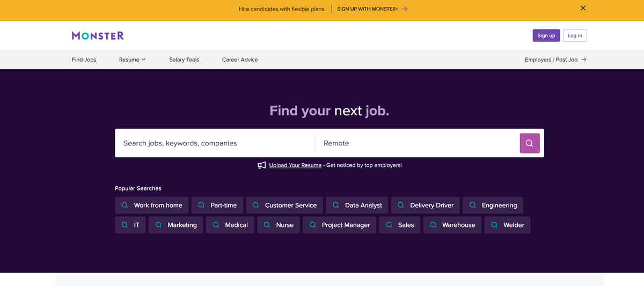The width and height of the screenshot is (644, 286).
Task: Click the search icon on Project Manager chip
Action: pyautogui.click(x=312, y=225)
